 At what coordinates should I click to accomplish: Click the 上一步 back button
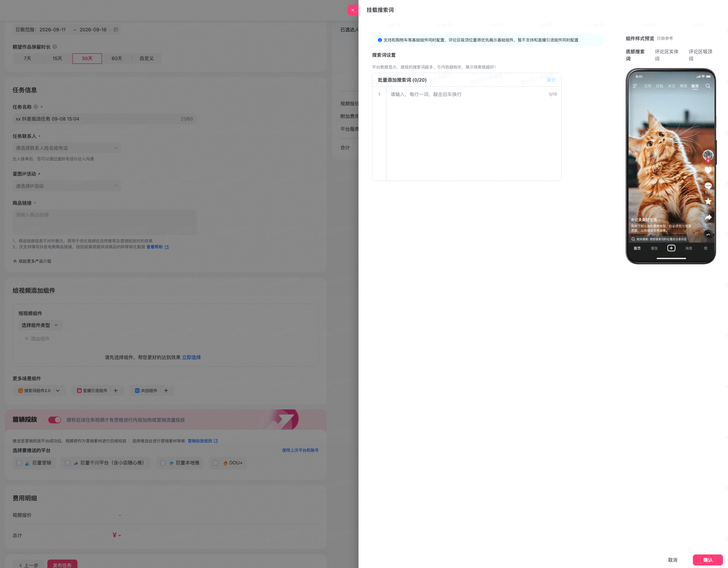(x=28, y=565)
